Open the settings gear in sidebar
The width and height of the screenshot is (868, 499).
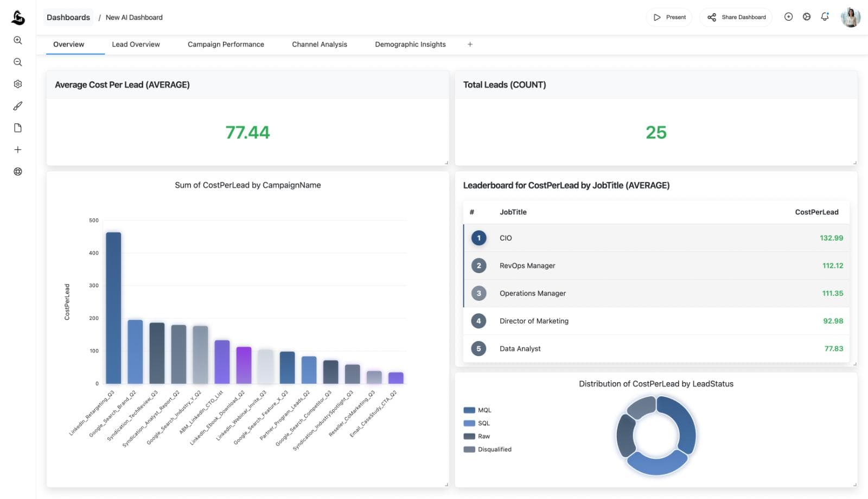(18, 84)
